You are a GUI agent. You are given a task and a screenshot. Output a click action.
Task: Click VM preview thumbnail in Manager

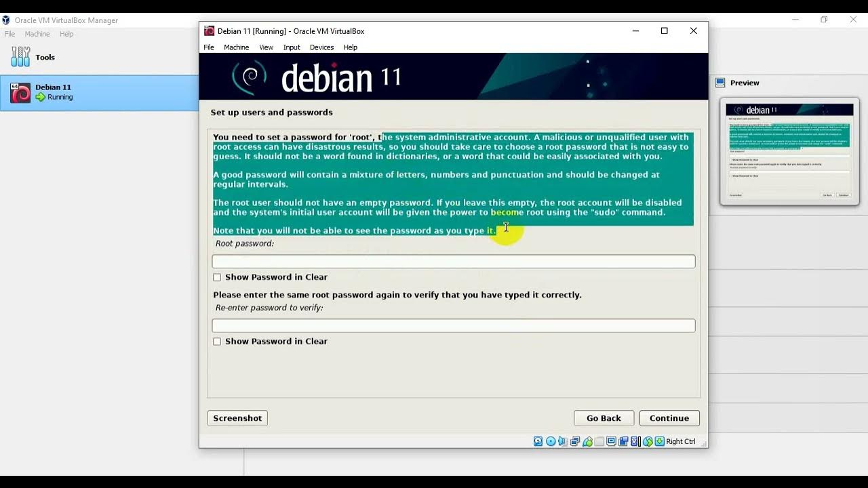(789, 151)
